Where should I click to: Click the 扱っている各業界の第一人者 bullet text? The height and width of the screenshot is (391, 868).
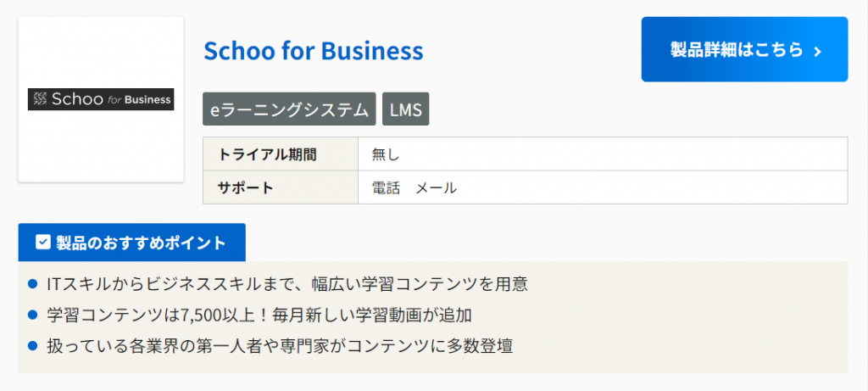coord(280,345)
